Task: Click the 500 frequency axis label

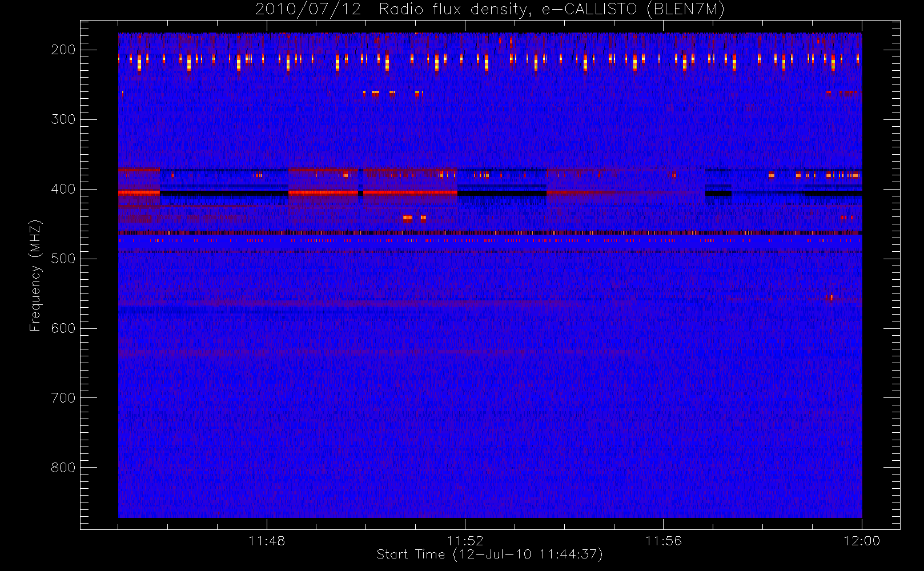Action: (x=63, y=259)
